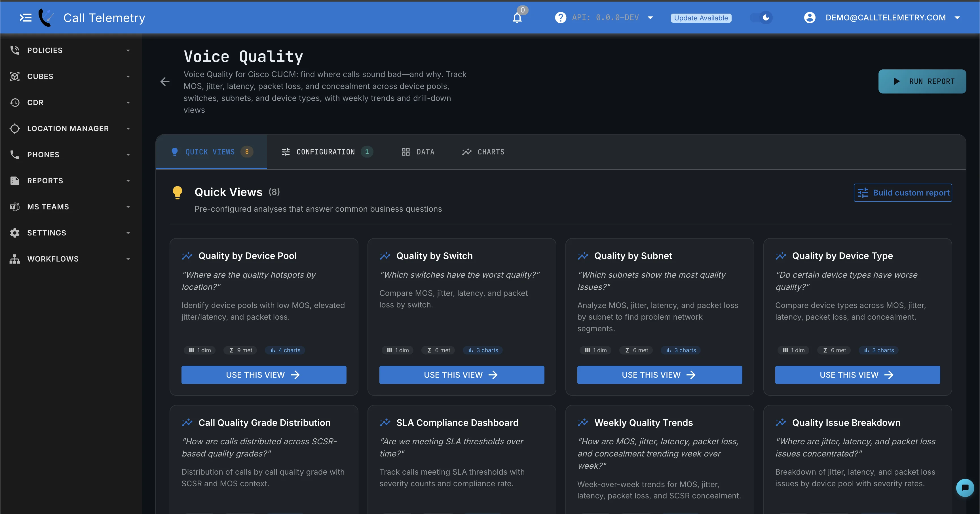Switch to the Charts tab
Image resolution: width=980 pixels, height=514 pixels.
(483, 152)
